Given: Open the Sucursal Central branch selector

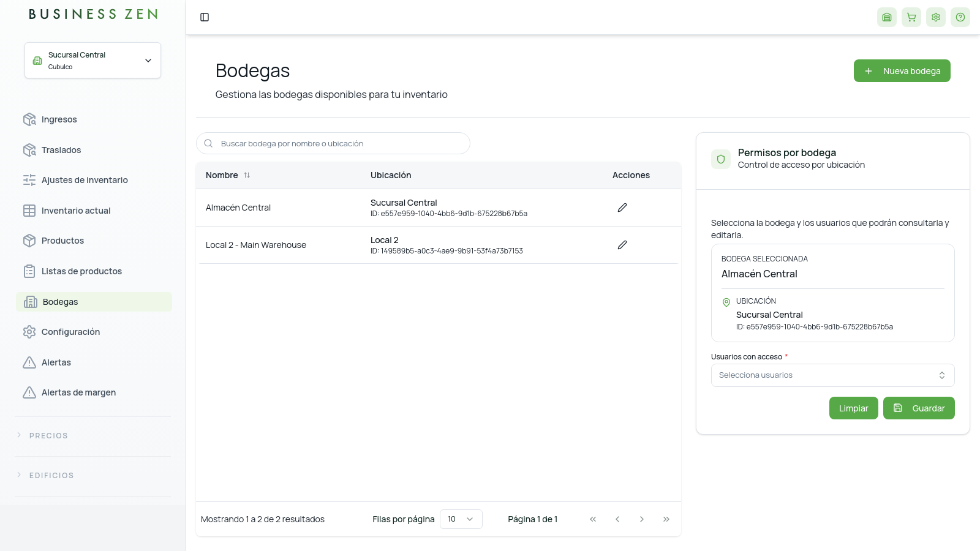Looking at the screenshot, I should tap(92, 60).
